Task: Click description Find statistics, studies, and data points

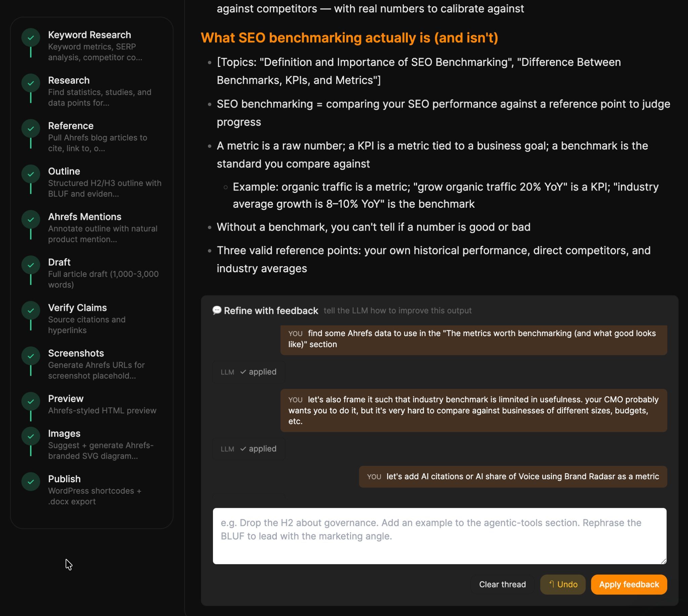Action: [100, 97]
